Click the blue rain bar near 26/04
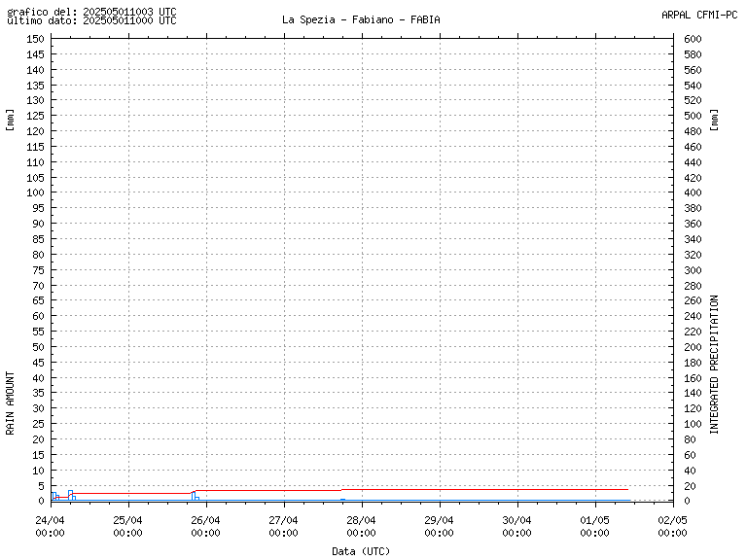Screen dimensions: 747x560 click(x=196, y=496)
